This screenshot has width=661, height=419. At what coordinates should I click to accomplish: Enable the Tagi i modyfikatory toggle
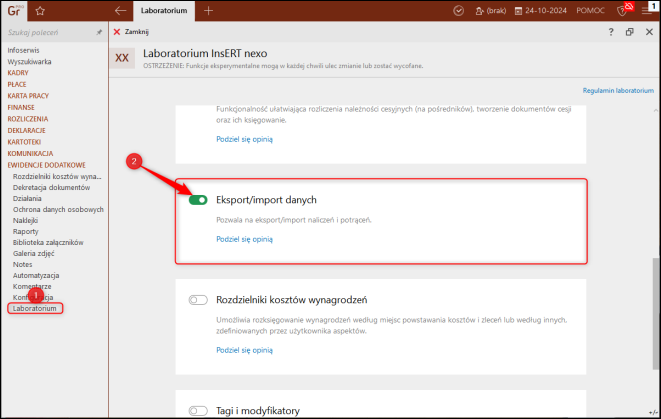[198, 411]
